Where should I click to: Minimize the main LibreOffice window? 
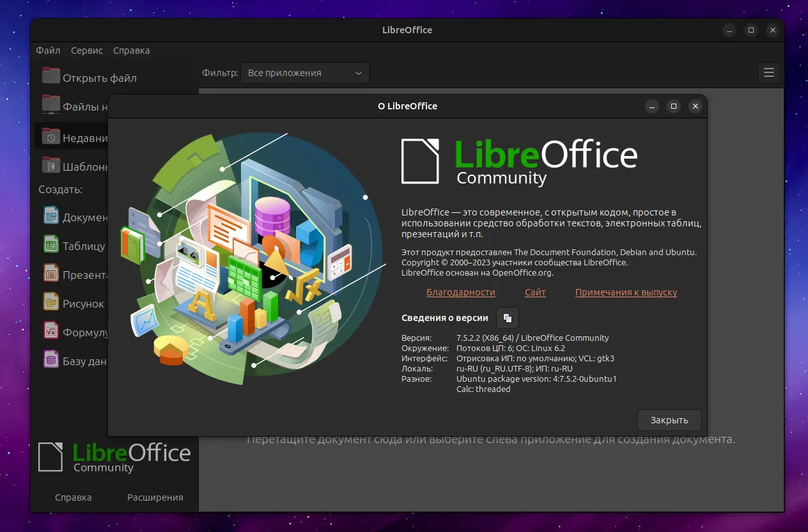[x=729, y=30]
